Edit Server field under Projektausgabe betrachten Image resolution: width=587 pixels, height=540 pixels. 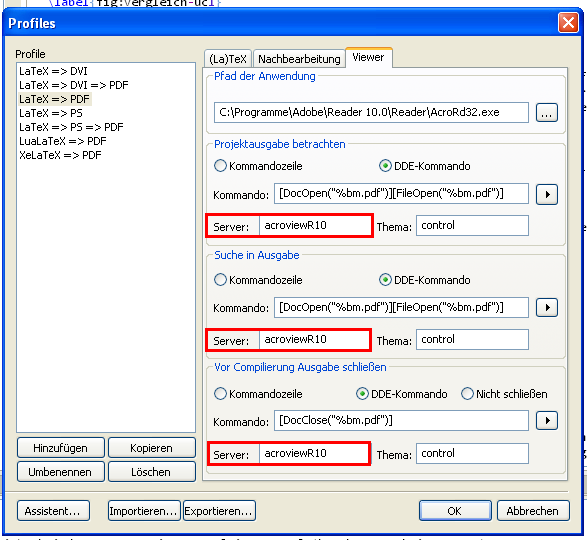314,225
